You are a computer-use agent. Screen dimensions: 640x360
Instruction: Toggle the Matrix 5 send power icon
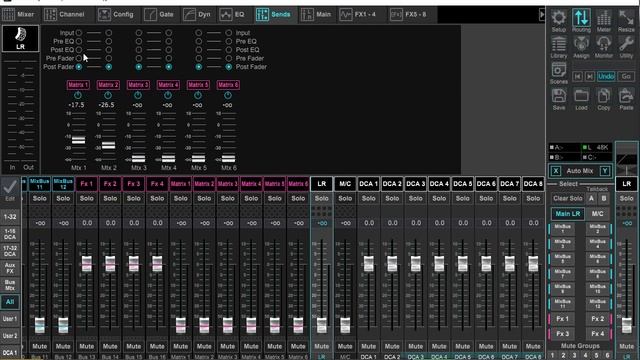[x=198, y=95]
